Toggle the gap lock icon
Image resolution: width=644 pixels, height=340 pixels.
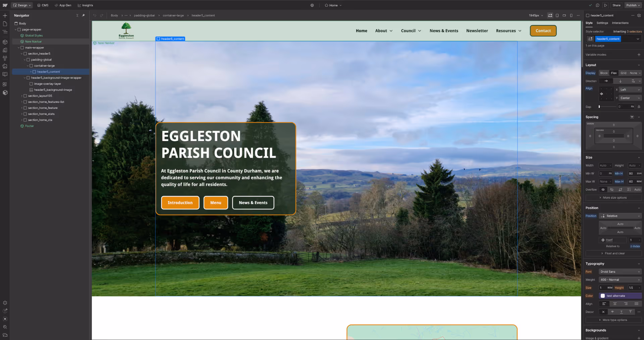[639, 107]
